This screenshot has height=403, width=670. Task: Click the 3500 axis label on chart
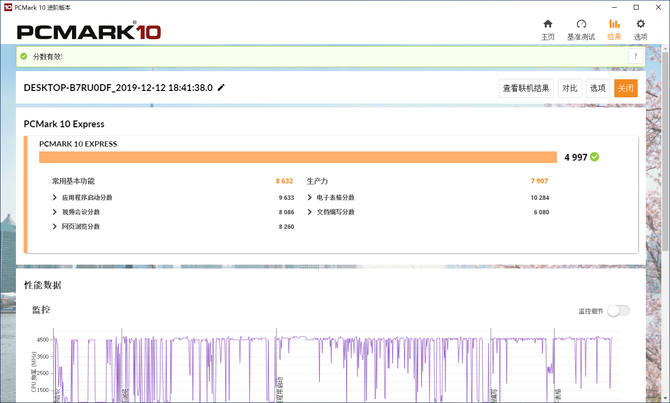click(x=43, y=356)
